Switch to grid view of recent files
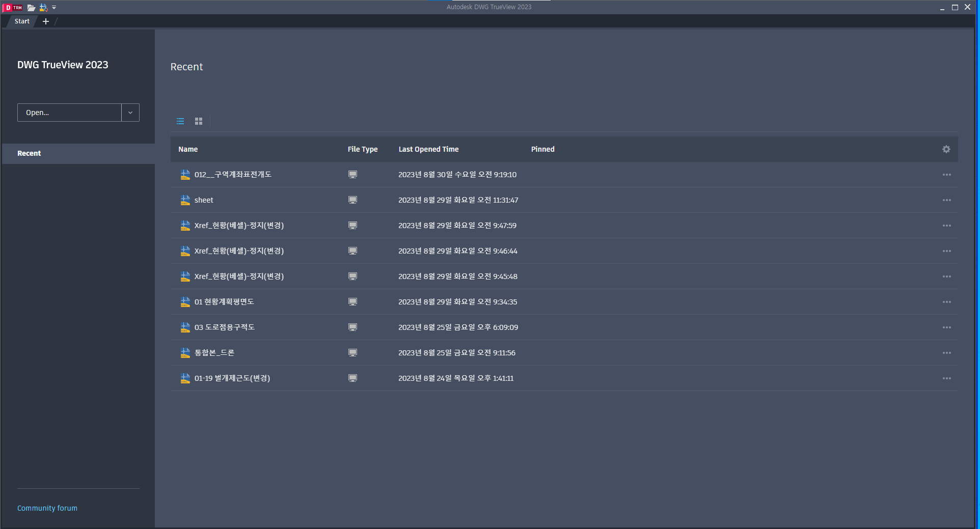The width and height of the screenshot is (980, 529). [x=199, y=121]
